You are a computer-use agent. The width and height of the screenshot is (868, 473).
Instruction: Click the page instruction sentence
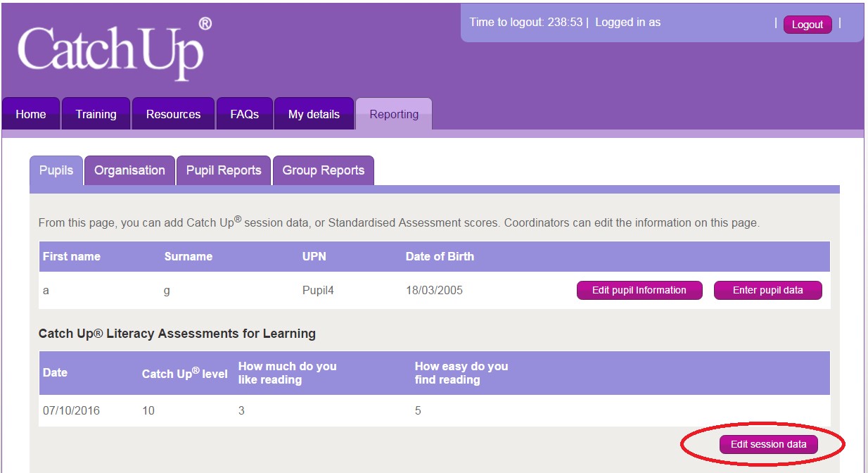[x=399, y=222]
